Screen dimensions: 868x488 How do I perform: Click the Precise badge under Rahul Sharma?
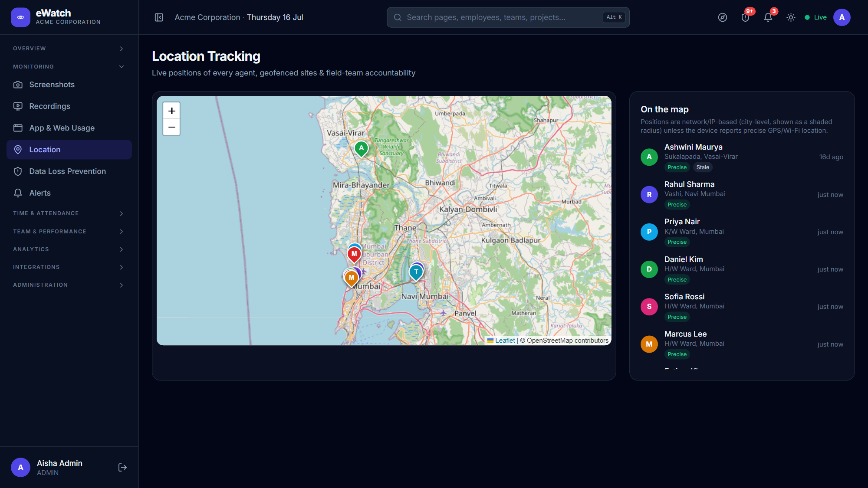677,205
